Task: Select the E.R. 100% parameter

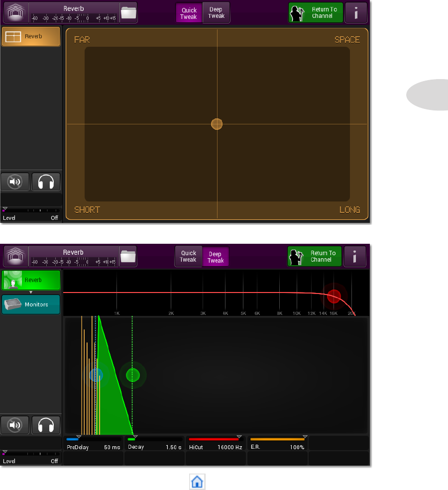Action: click(277, 443)
